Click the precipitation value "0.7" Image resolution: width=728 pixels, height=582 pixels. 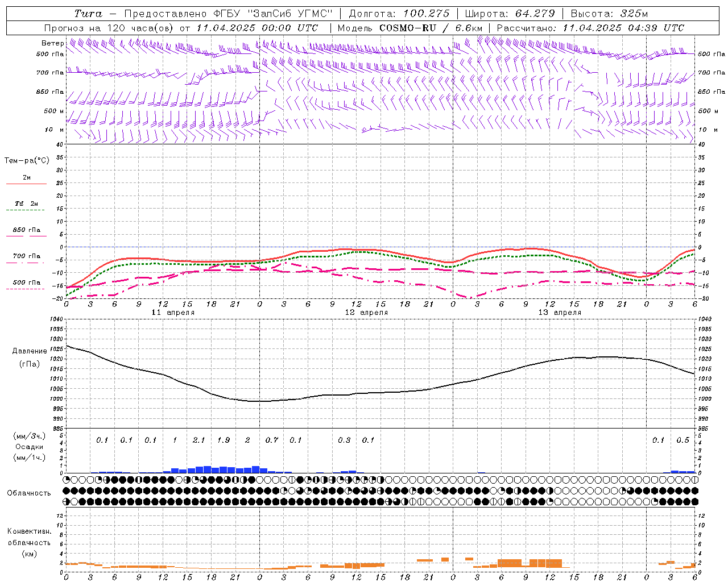point(271,440)
